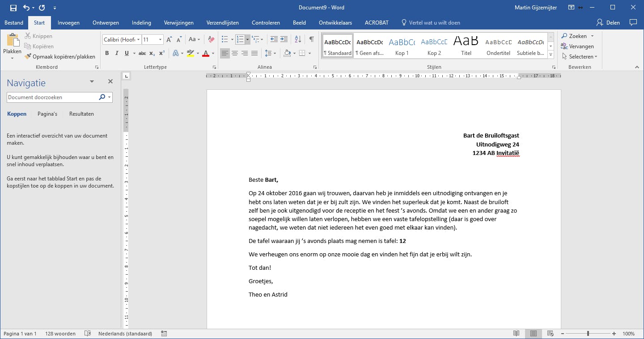This screenshot has height=339, width=644.
Task: Toggle bold formatting
Action: click(x=107, y=54)
